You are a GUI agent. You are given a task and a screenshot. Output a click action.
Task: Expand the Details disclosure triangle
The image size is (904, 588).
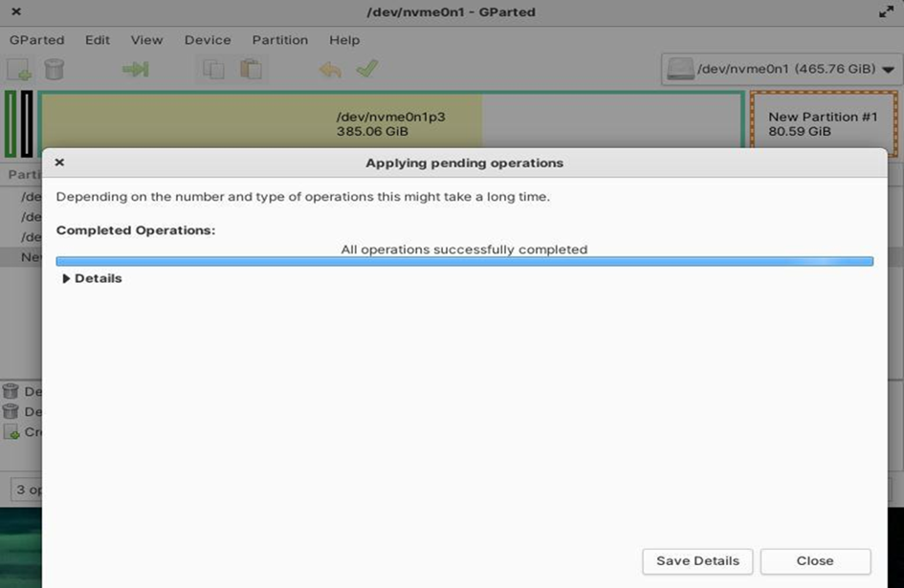67,279
